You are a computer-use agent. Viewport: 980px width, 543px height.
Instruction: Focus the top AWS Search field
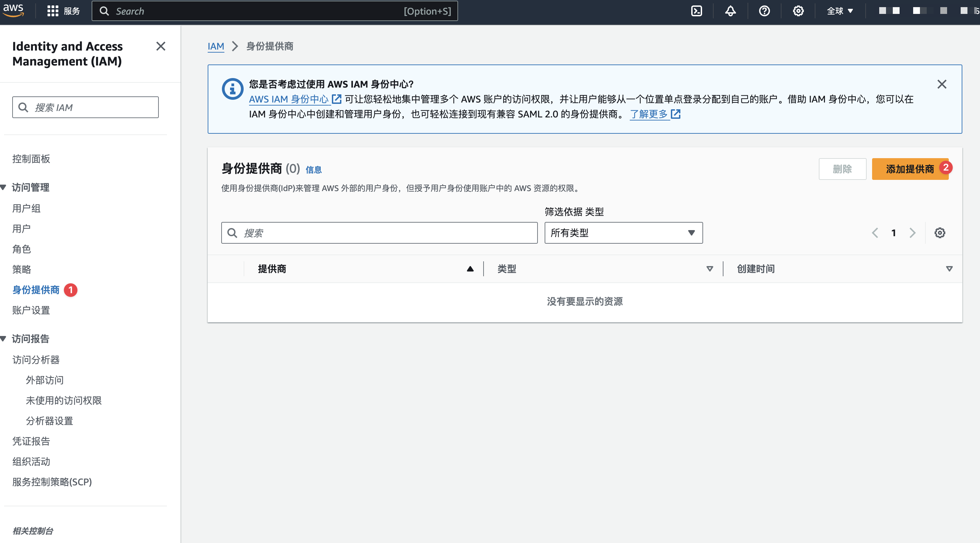(x=274, y=11)
